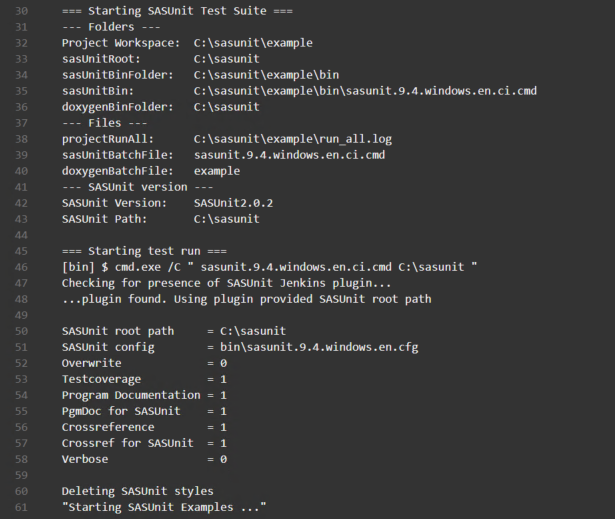Select the Project Workspace path C:\sasunit\example
Screen dimensions: 615x519
pyautogui.click(x=252, y=43)
